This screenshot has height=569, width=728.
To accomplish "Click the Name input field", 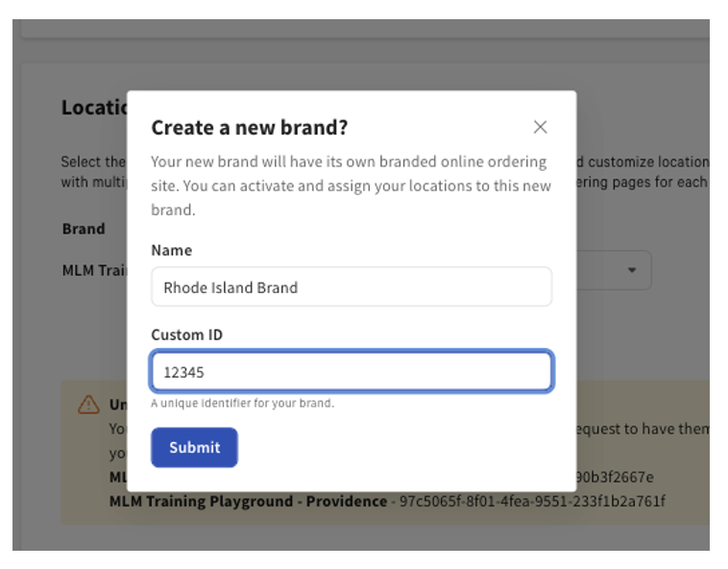I will pyautogui.click(x=351, y=287).
